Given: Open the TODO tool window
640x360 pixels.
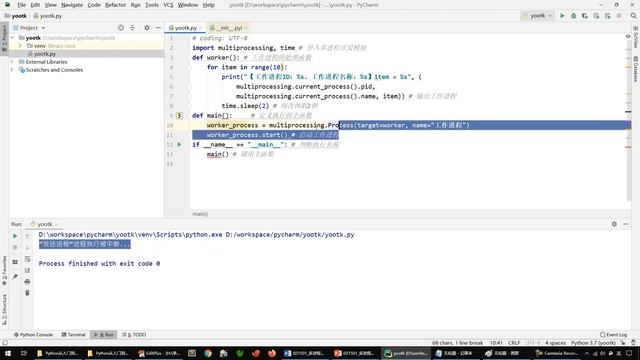Looking at the screenshot, I should coord(134,335).
